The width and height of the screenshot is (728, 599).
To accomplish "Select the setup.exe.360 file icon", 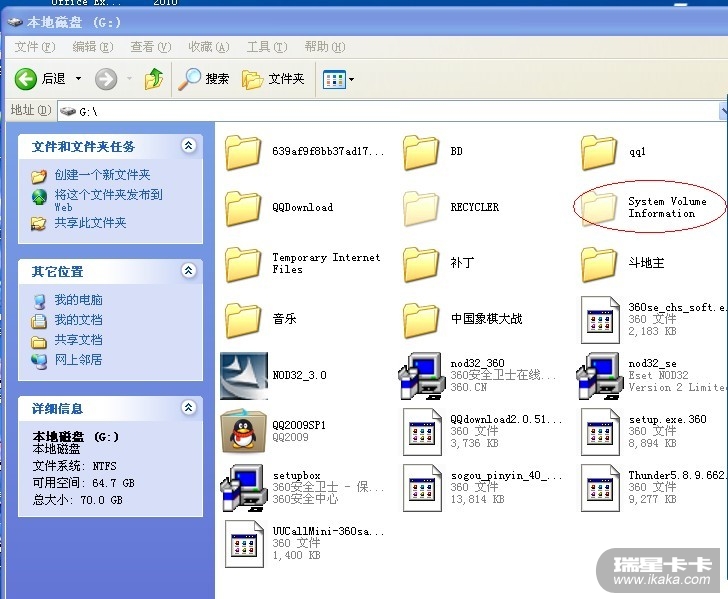I will click(600, 432).
